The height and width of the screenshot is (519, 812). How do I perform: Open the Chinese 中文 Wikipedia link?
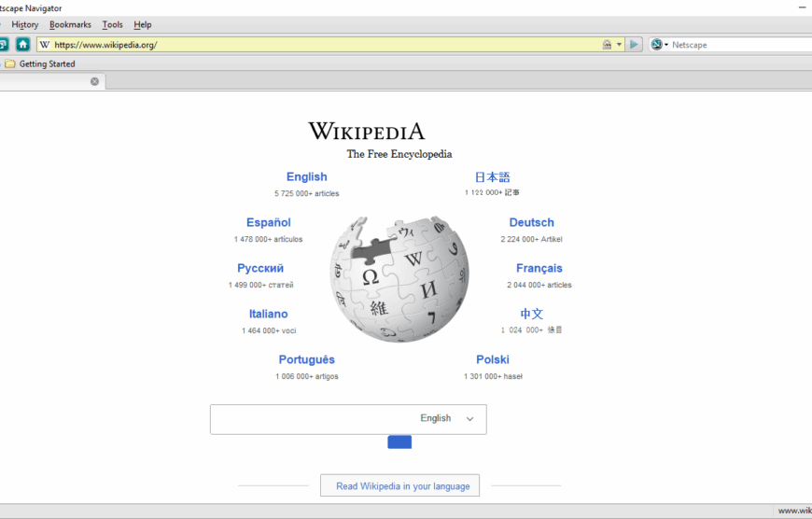click(531, 314)
